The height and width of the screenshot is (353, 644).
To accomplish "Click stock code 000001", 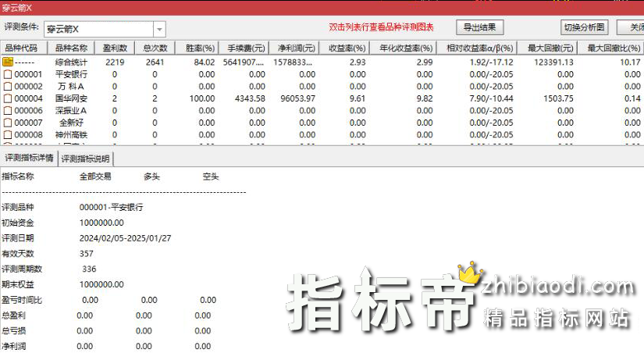I will (x=28, y=74).
